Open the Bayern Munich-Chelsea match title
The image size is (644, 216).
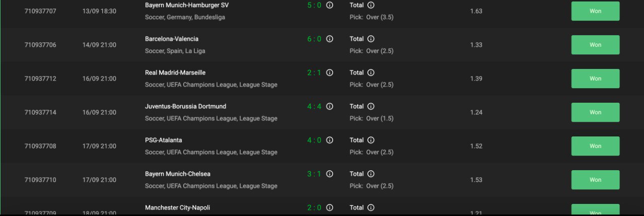coord(178,174)
